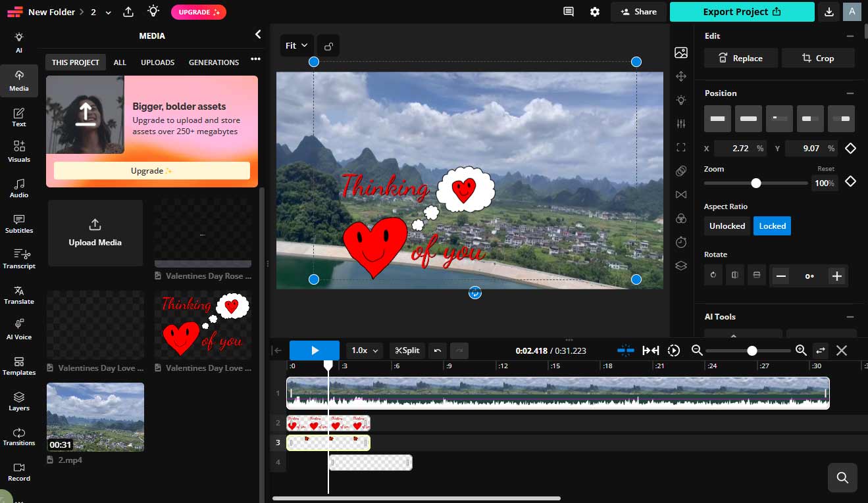Select the THIS PROJECT tab
Screen dimensions: 868x503
point(75,62)
